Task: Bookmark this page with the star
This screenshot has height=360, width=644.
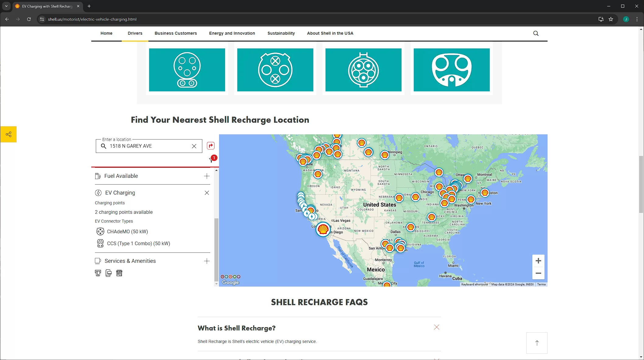Action: 611,19
